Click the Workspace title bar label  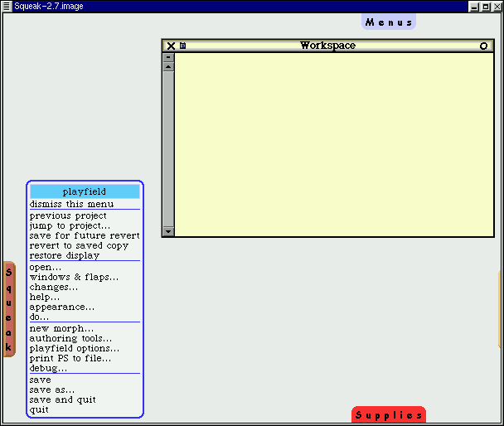327,46
